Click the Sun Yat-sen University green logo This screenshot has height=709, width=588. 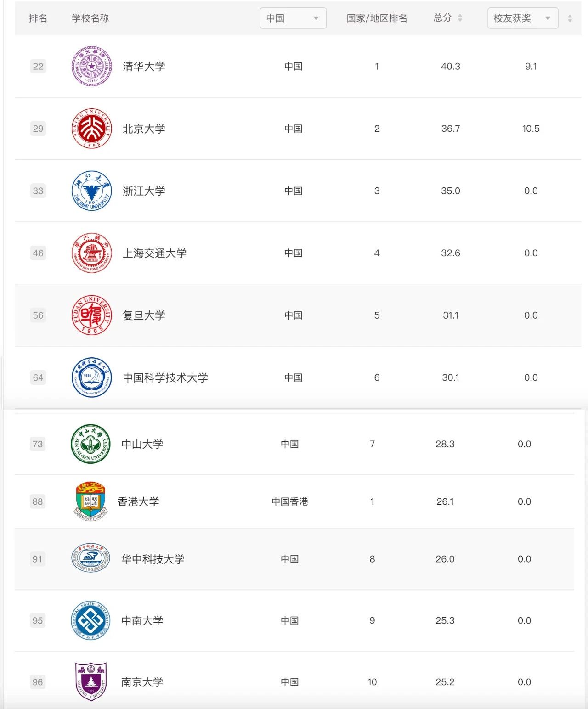click(91, 444)
